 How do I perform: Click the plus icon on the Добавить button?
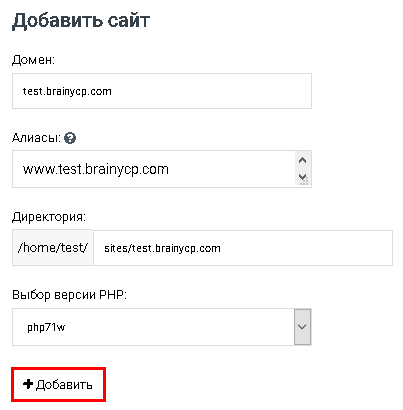click(28, 384)
